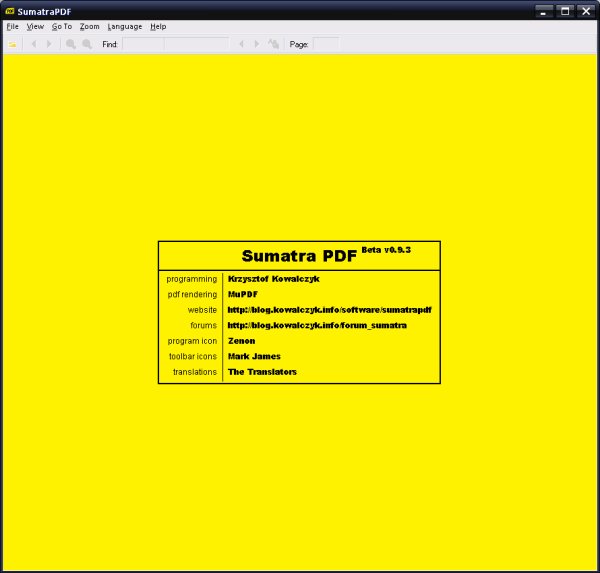Click the Krzysztof Kowalczyk name

point(274,279)
